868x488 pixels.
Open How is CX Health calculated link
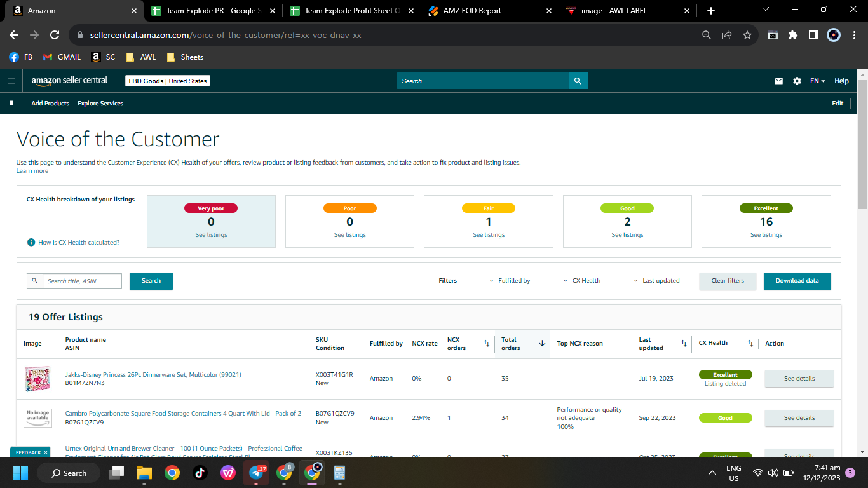[79, 242]
